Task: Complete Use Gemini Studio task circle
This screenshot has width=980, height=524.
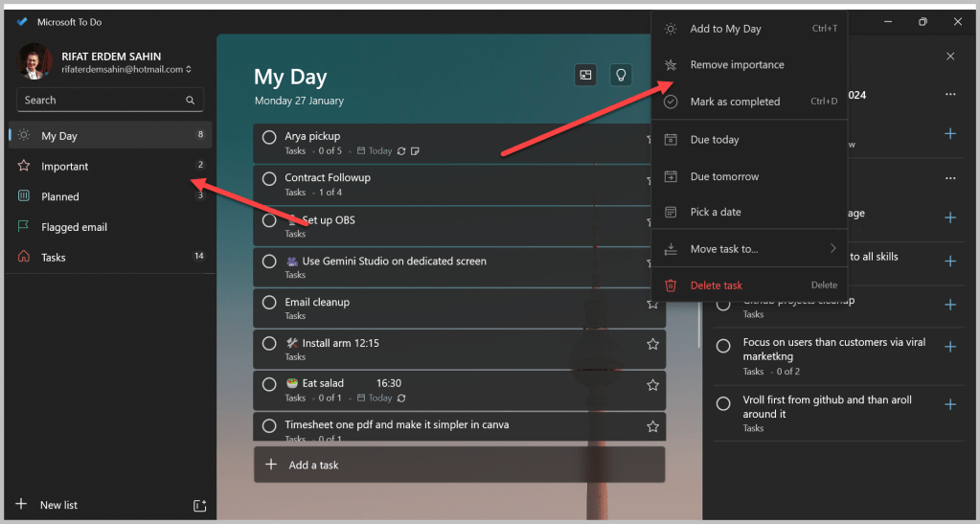Action: click(269, 262)
